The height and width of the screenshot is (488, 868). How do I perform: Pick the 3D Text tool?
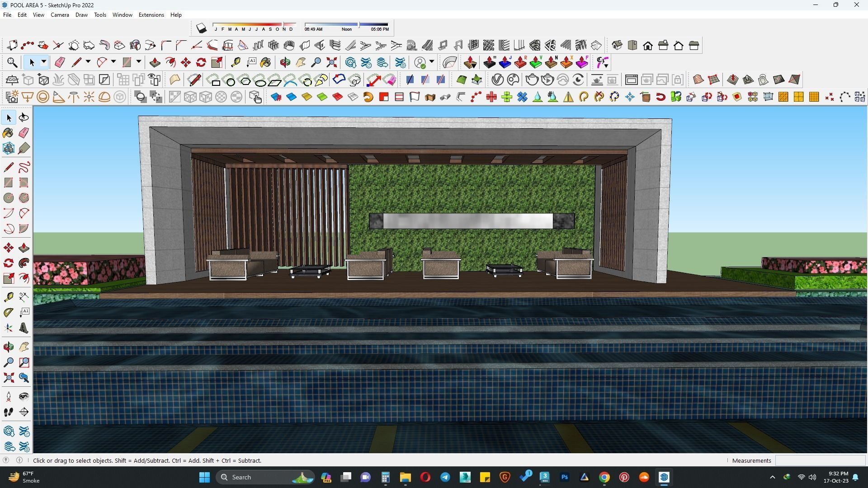[24, 328]
